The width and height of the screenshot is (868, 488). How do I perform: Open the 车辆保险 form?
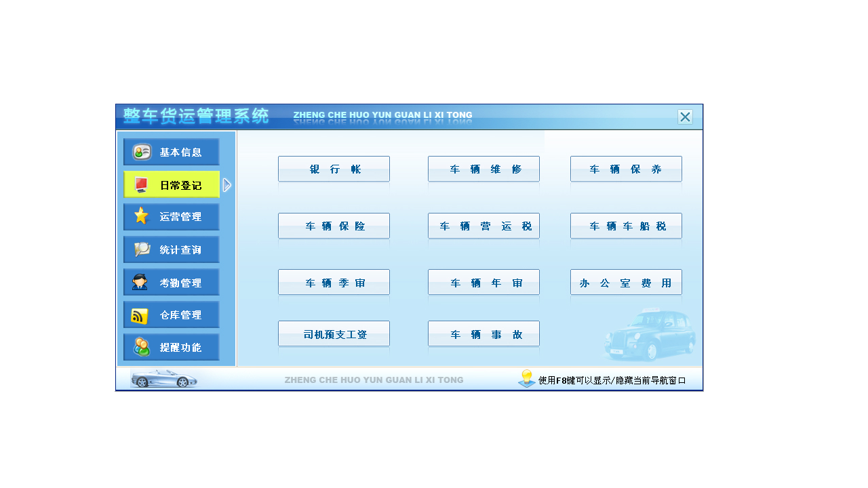(334, 226)
